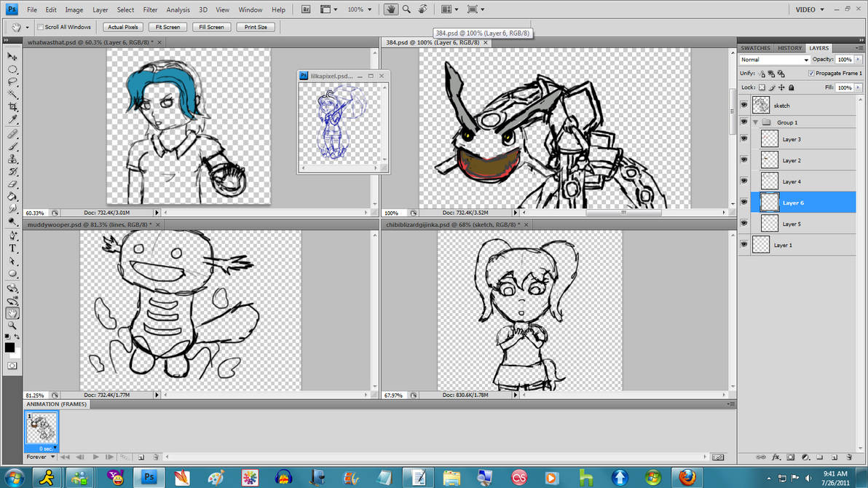
Task: Hide Layer 2 visibility eye
Action: tap(744, 160)
